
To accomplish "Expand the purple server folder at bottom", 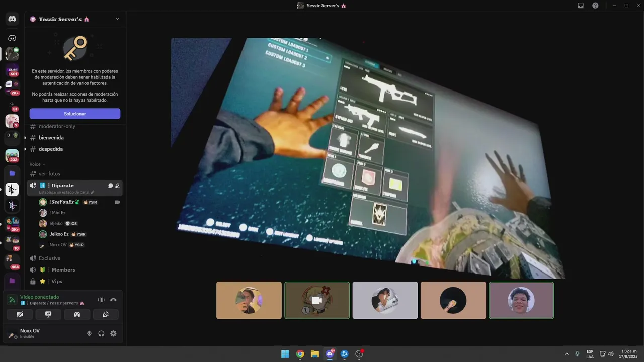I will click(12, 281).
